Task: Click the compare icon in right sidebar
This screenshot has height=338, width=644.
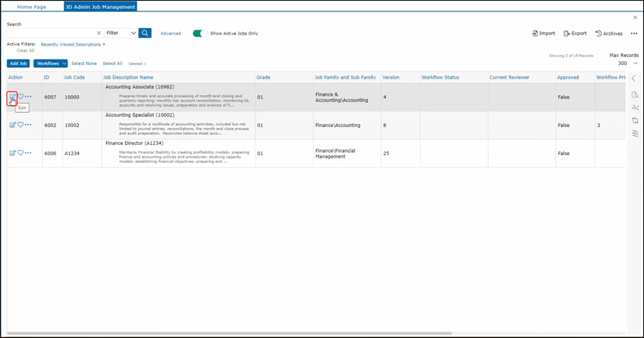Action: [635, 120]
